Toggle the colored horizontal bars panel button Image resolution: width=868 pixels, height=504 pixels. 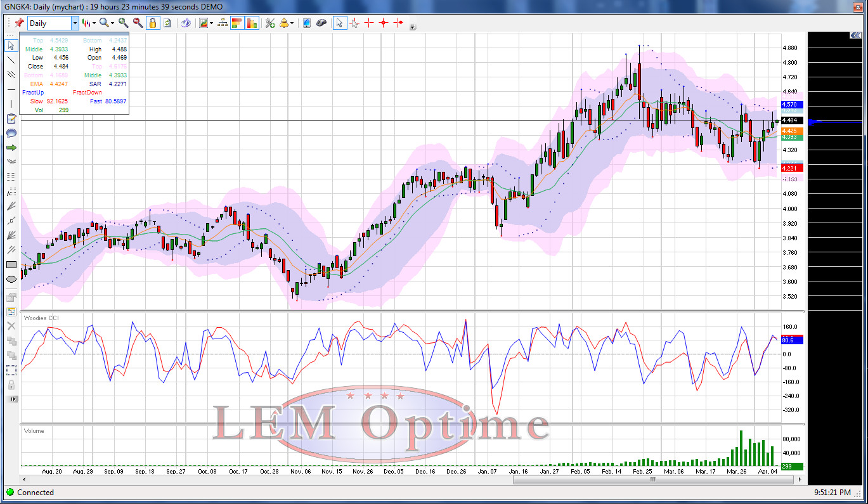[x=237, y=23]
